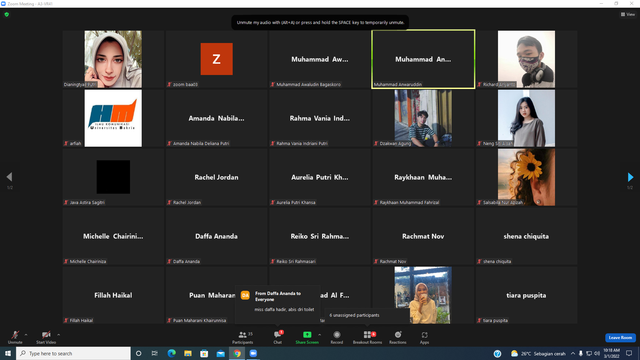
Task: Click the '6 unassigned participants' tooltip
Action: point(367,316)
